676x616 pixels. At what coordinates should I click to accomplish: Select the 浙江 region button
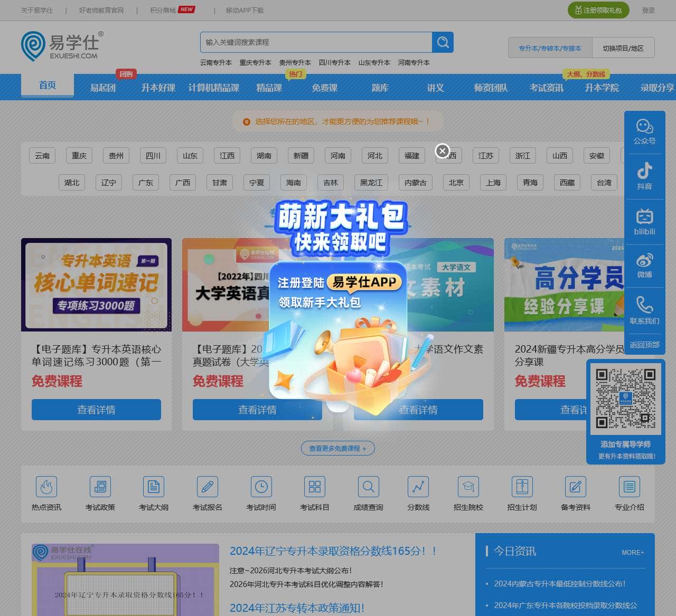tap(523, 156)
